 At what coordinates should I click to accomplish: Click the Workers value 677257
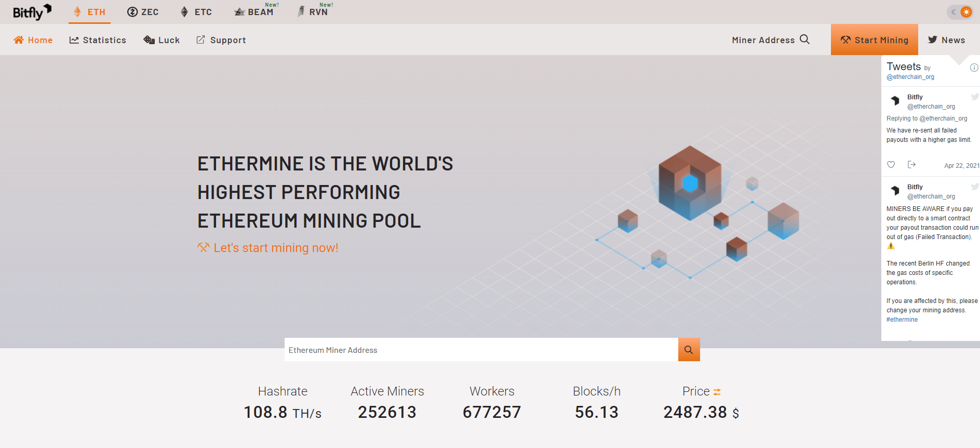click(x=492, y=412)
